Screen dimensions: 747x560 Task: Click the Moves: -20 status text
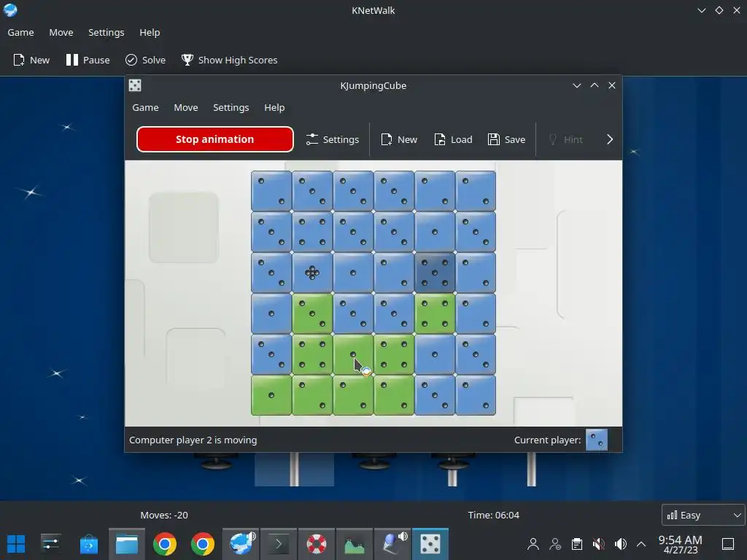tap(164, 515)
